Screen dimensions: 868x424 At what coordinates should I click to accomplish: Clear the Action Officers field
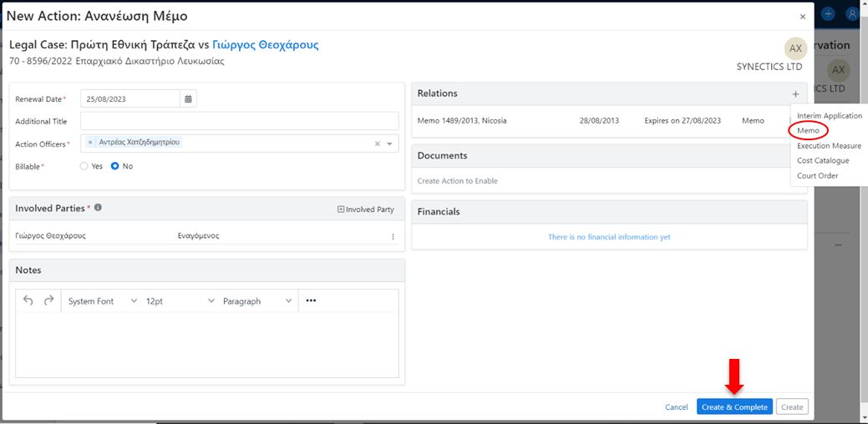click(x=377, y=144)
